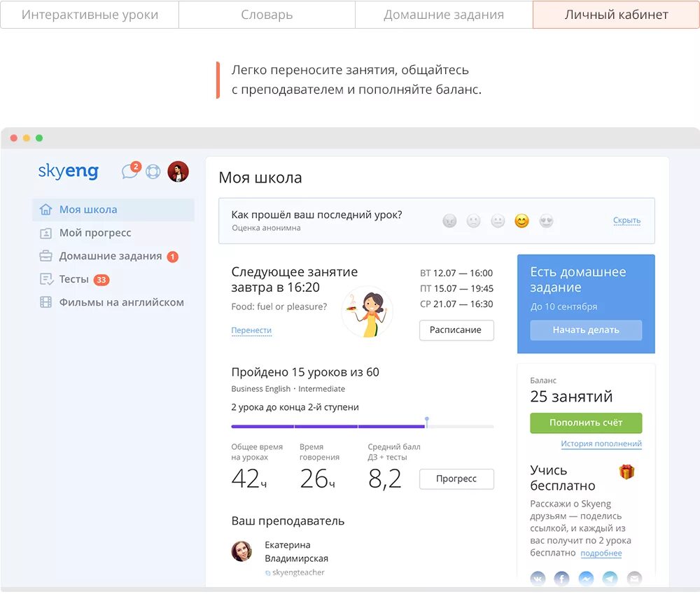Click the cook illustration for the lesson

tap(367, 312)
